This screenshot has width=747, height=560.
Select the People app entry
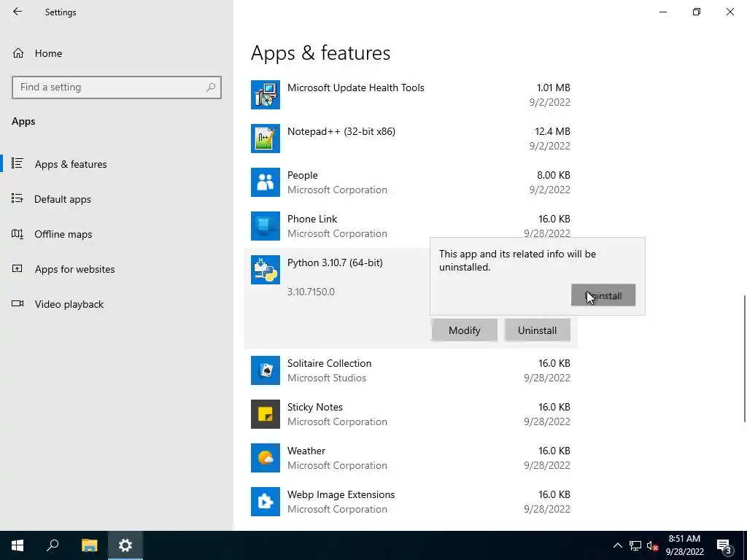pos(411,182)
